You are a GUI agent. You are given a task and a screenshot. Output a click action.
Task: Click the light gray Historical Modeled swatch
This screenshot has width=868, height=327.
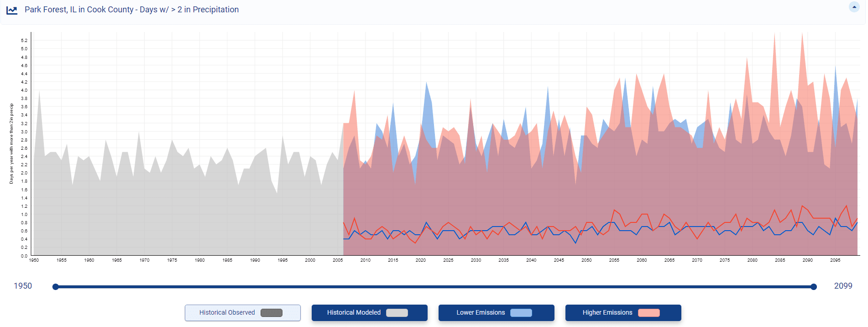click(397, 313)
